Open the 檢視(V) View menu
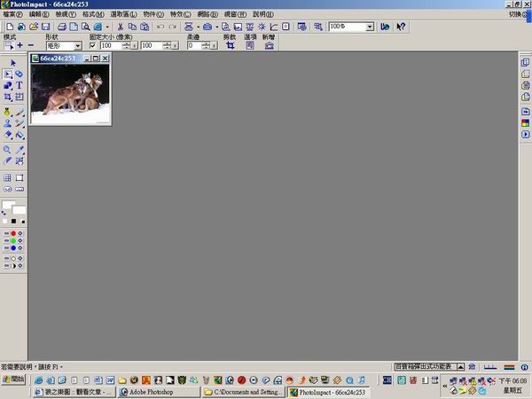 pos(66,14)
